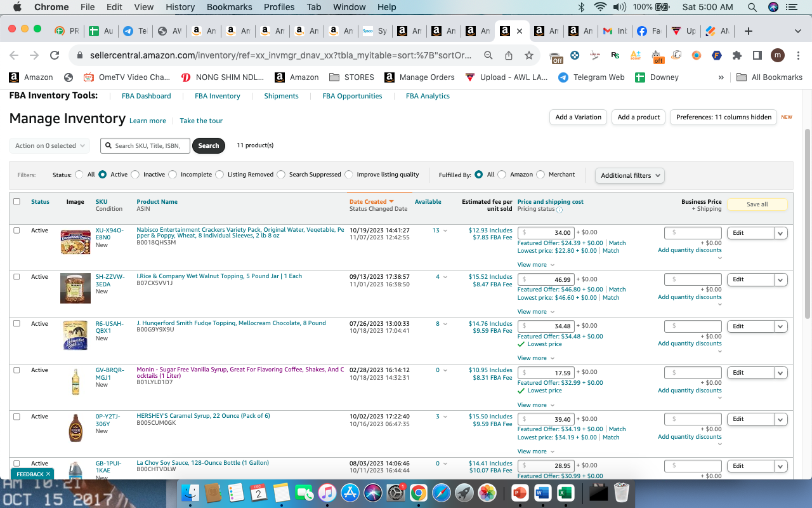Click the Search button
This screenshot has width=812, height=508.
coord(208,146)
